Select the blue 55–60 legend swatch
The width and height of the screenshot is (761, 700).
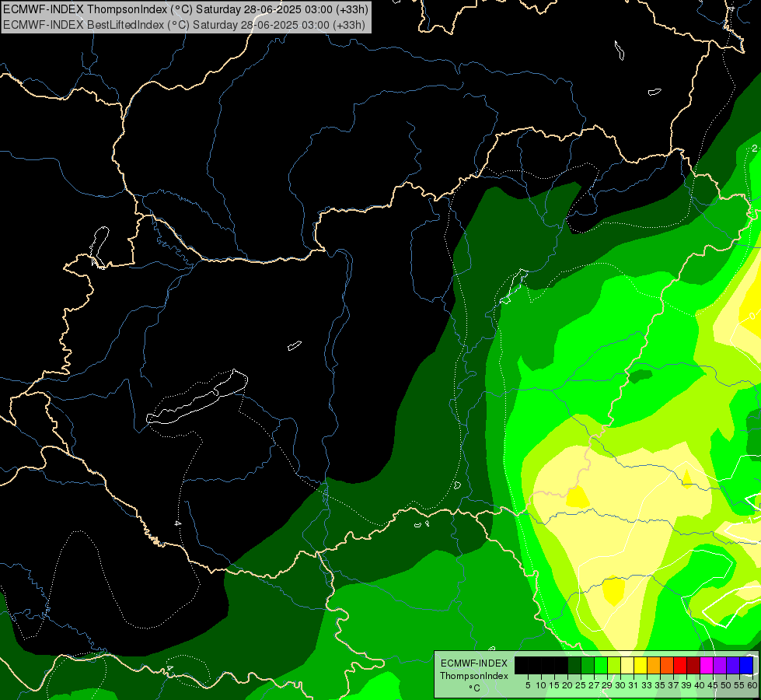click(x=746, y=666)
